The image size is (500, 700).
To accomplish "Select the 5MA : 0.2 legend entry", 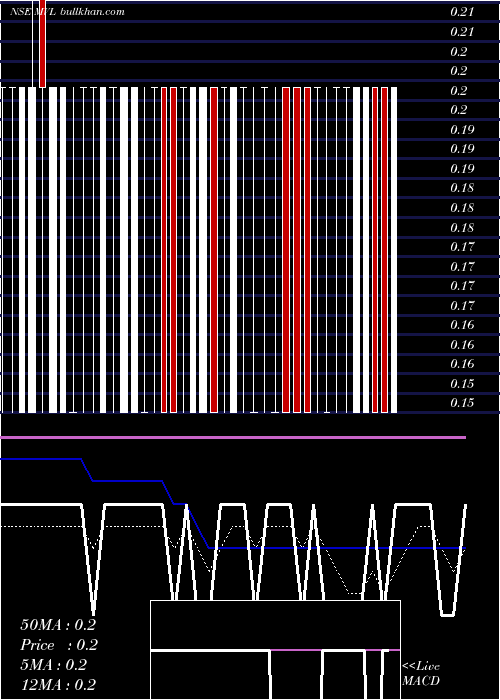I will coord(54,665).
